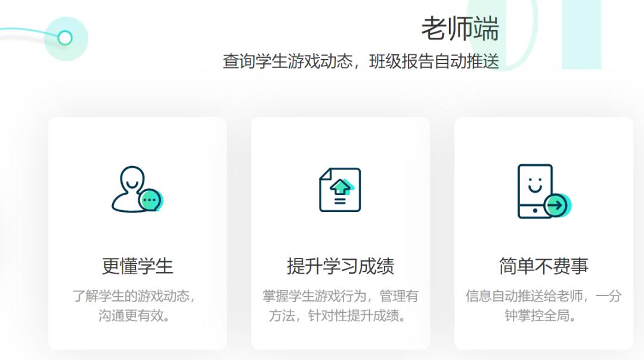Click the person with chat bubble icon
Viewport: 644px width, 360px height.
click(136, 190)
